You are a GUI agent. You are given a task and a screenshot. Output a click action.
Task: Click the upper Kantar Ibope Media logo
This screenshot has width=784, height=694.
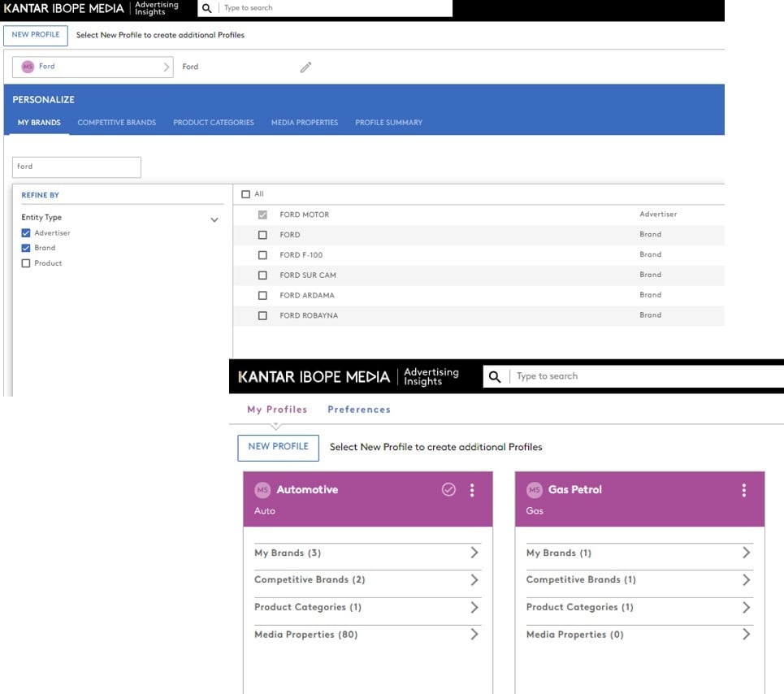(64, 8)
